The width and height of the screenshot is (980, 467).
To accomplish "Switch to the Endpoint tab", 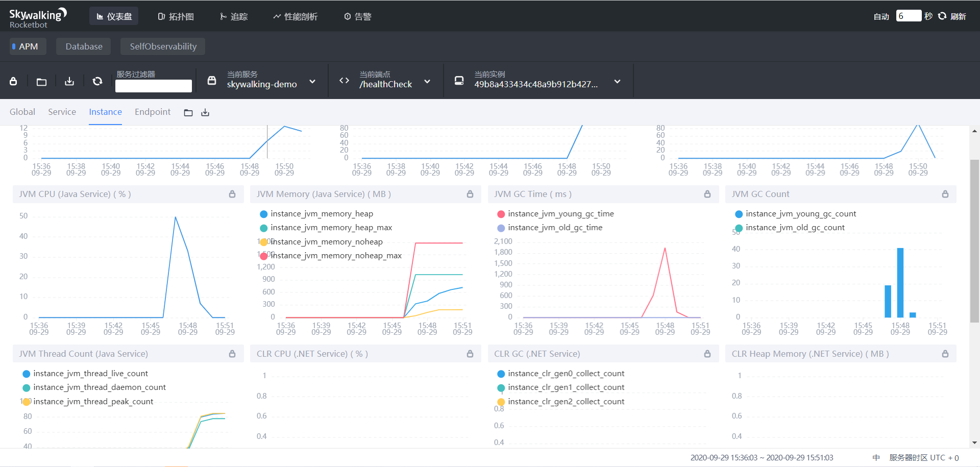I will point(153,112).
